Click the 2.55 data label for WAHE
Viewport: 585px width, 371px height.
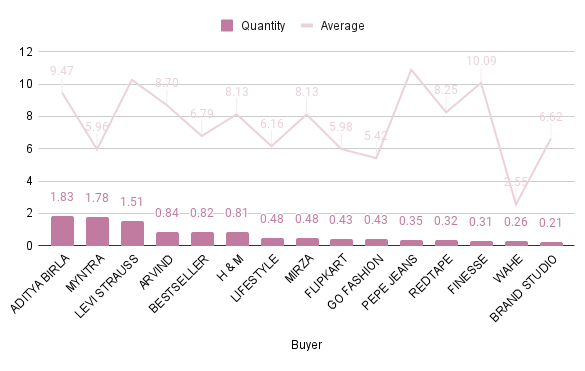tap(516, 182)
